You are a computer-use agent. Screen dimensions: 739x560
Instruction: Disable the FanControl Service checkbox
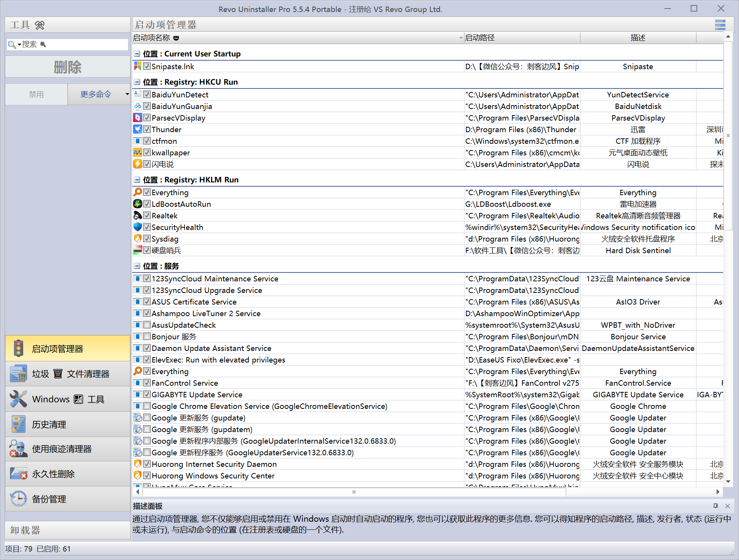point(147,383)
